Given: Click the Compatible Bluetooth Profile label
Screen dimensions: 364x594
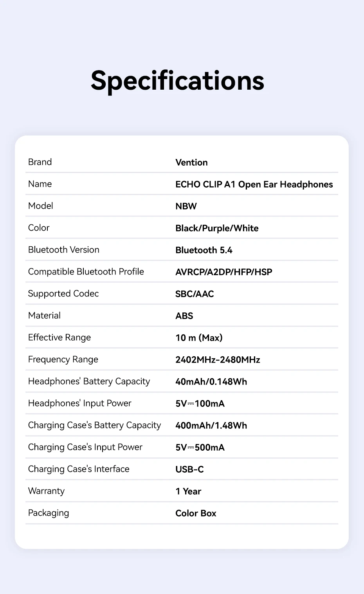Looking at the screenshot, I should (86, 272).
